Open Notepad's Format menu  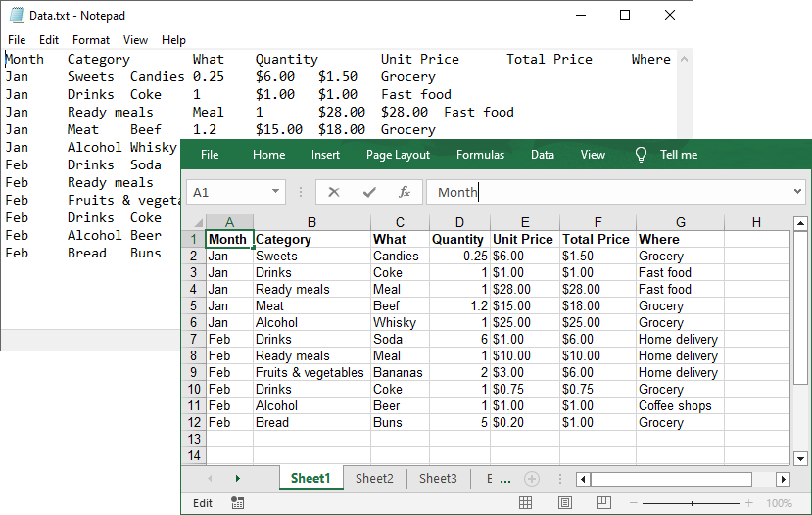pos(91,40)
